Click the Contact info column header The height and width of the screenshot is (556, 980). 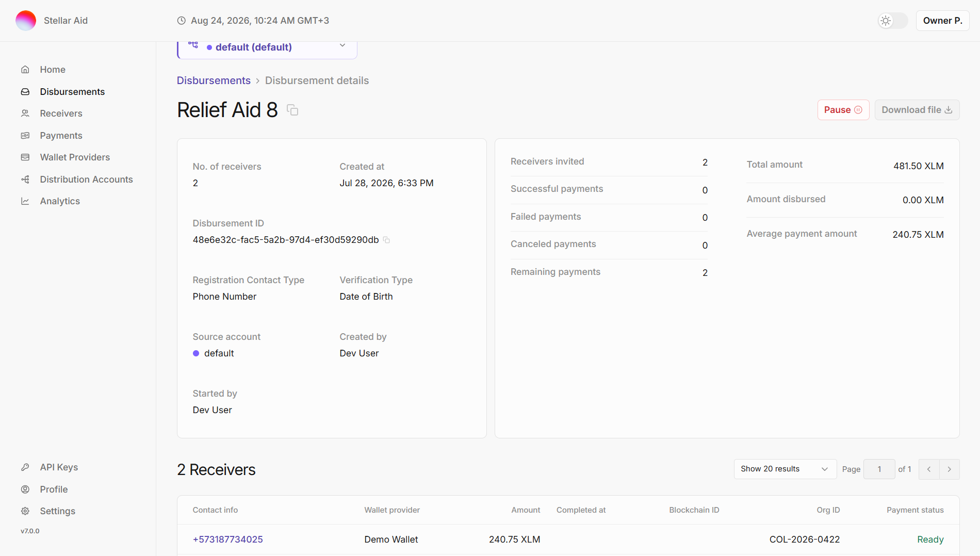[215, 510]
